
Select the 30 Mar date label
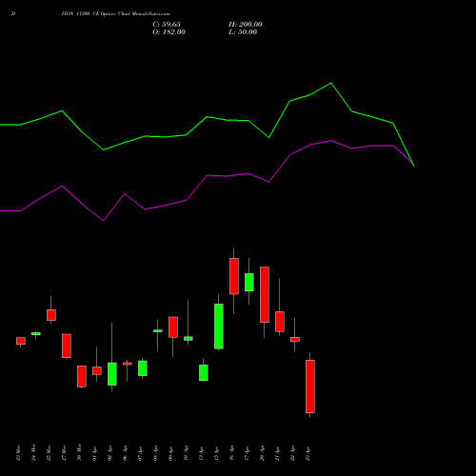(79, 453)
